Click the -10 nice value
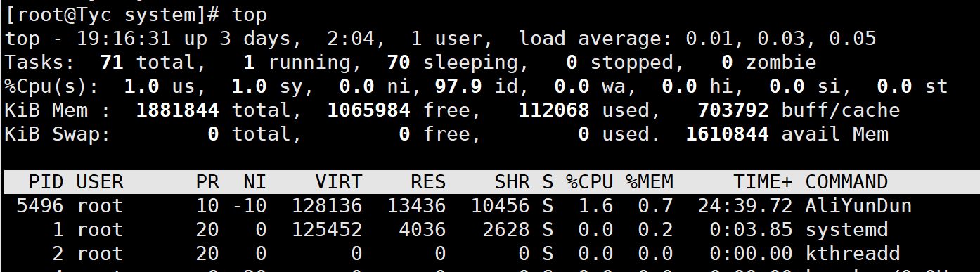The image size is (980, 272). (250, 206)
